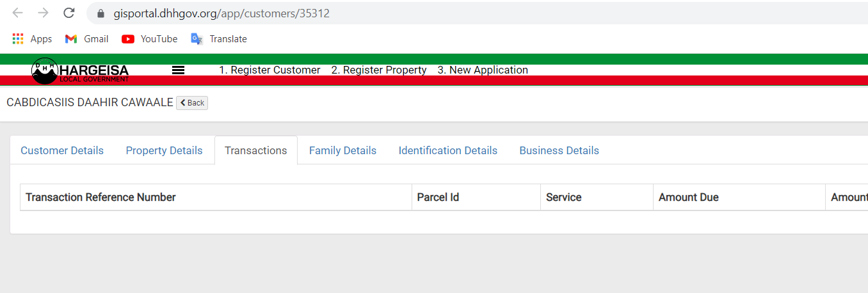The width and height of the screenshot is (868, 293).
Task: Select 2. Register Property menu item
Action: 379,70
